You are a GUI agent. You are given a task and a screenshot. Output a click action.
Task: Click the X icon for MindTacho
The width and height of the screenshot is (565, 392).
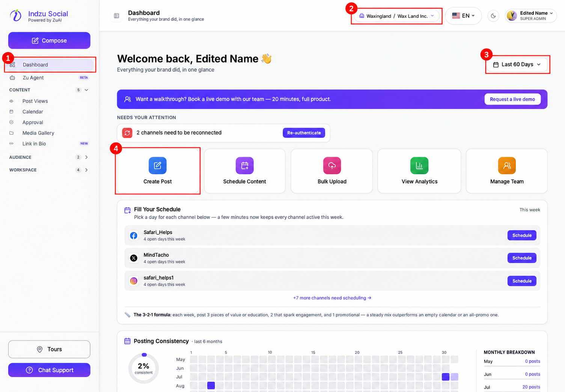pos(134,258)
